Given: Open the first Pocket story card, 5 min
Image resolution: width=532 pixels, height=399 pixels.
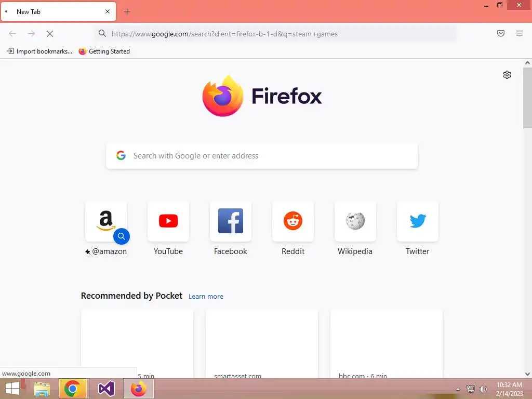Looking at the screenshot, I should (x=137, y=344).
